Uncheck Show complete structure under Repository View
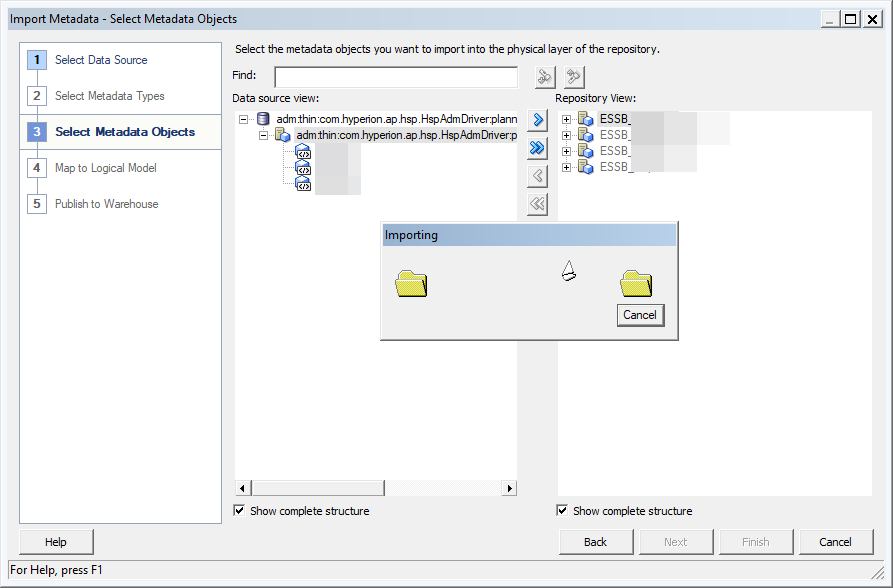The width and height of the screenshot is (893, 588). tap(561, 510)
